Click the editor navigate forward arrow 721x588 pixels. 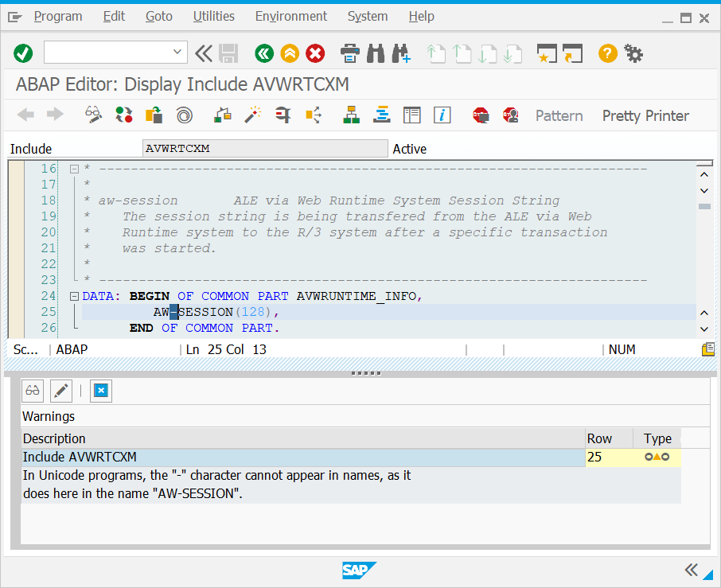click(x=55, y=115)
